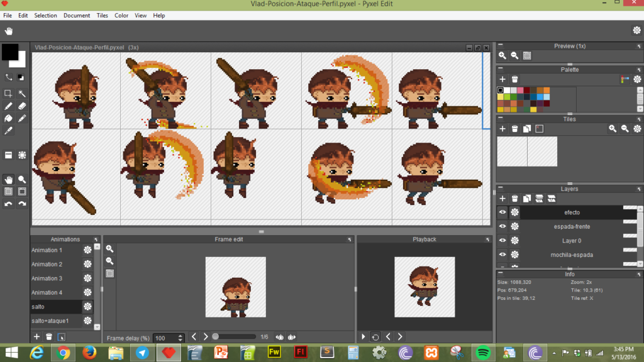Image resolution: width=644 pixels, height=362 pixels.
Task: Choose the Eyedropper color picker tool
Action: [9, 131]
